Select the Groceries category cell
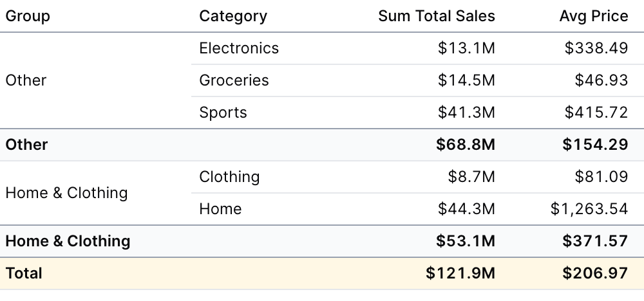 tap(234, 80)
